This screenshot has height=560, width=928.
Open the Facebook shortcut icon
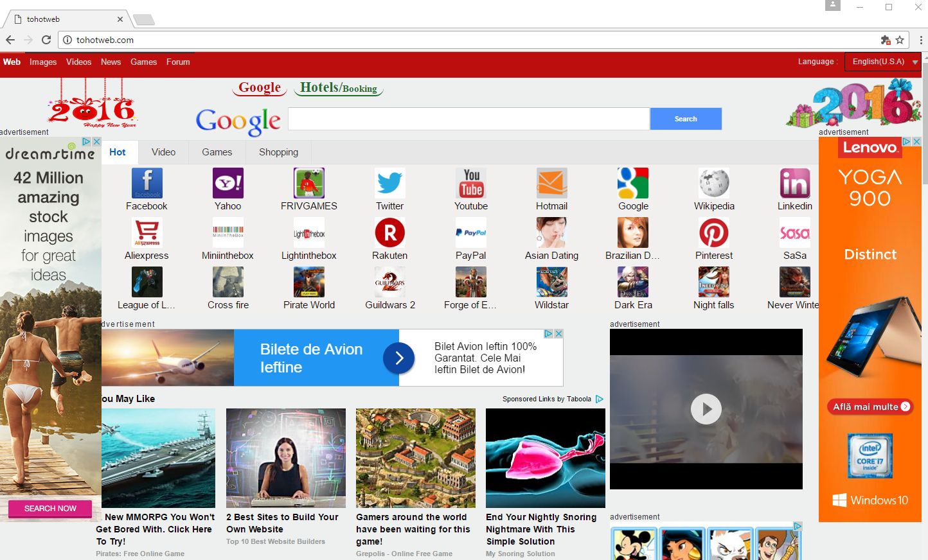[x=147, y=183]
